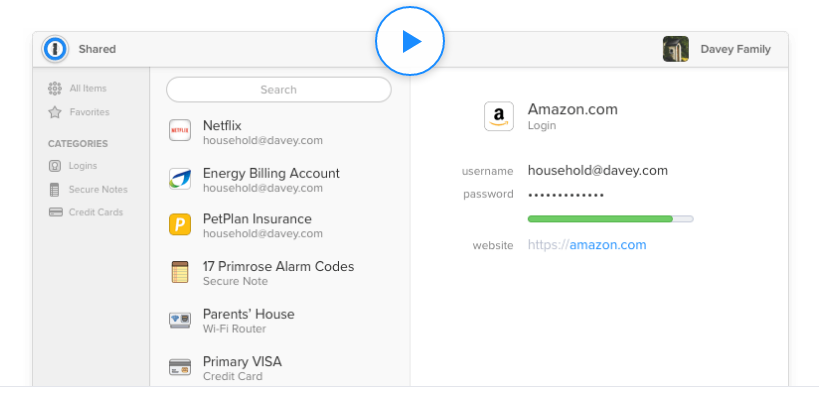819x409 pixels.
Task: Click the household@davey.com username value
Action: click(597, 171)
